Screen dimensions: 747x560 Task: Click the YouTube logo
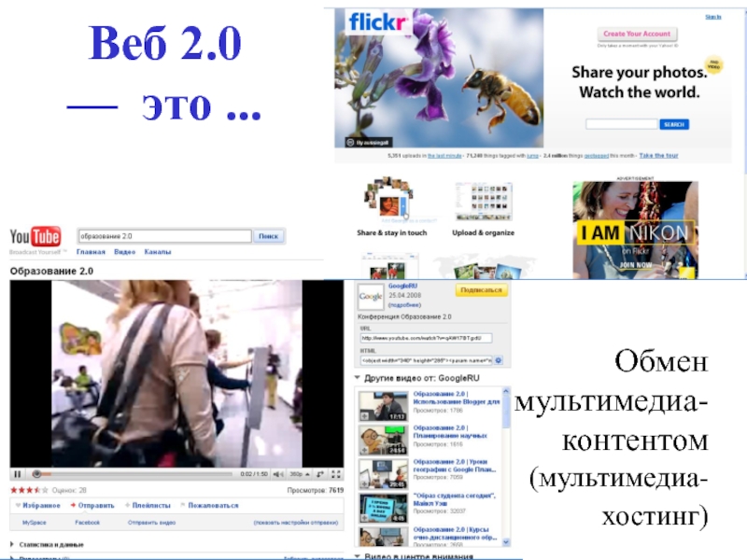(35, 237)
